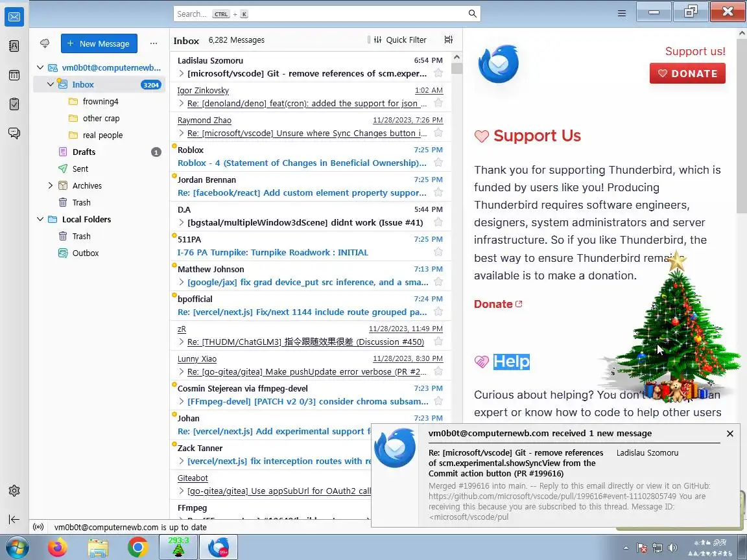Open Roblox Statement of Changes message
This screenshot has width=747, height=560.
click(310, 157)
